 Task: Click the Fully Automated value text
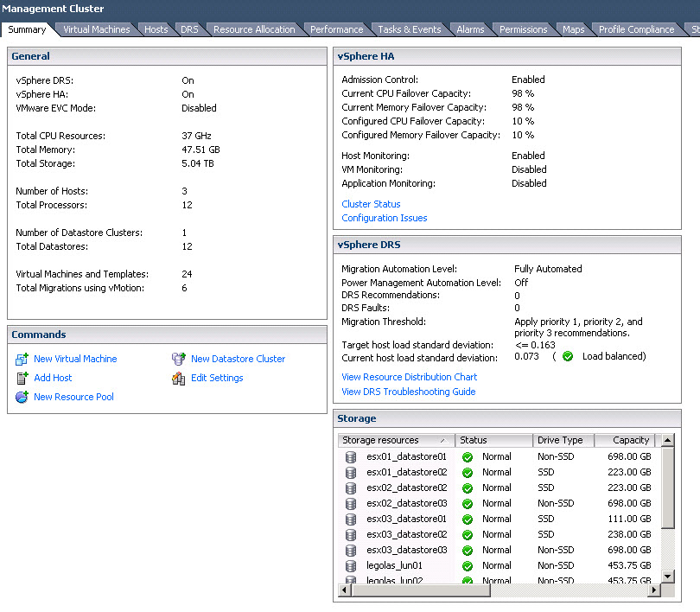[548, 269]
